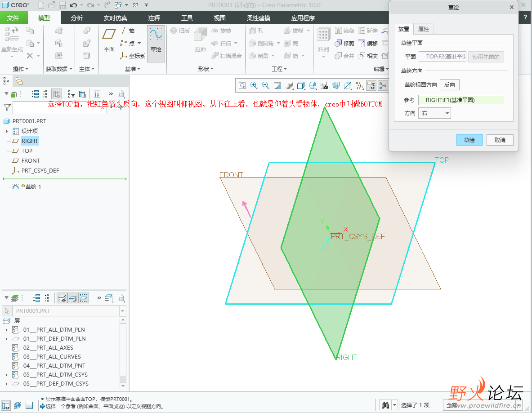Click the 平面 TOP:F2 collector field
The image size is (532, 413).
443,57
